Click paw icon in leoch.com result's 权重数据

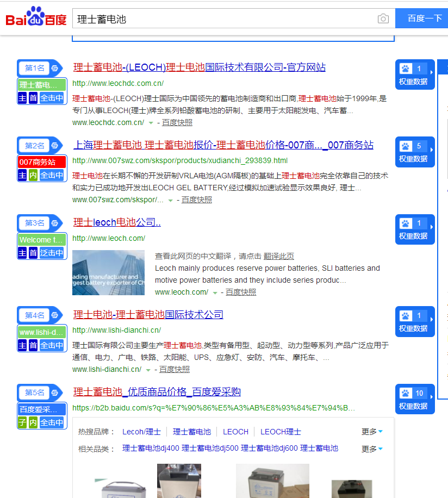pyautogui.click(x=406, y=223)
